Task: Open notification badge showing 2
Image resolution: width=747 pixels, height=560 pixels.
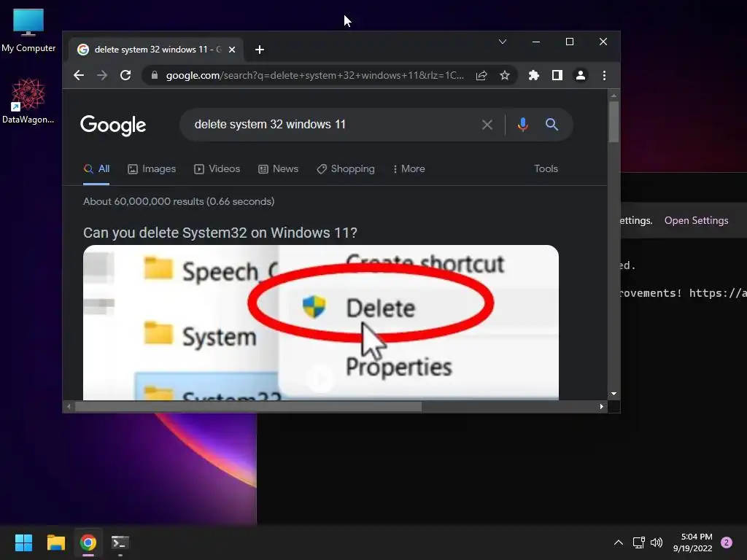Action: [x=727, y=542]
